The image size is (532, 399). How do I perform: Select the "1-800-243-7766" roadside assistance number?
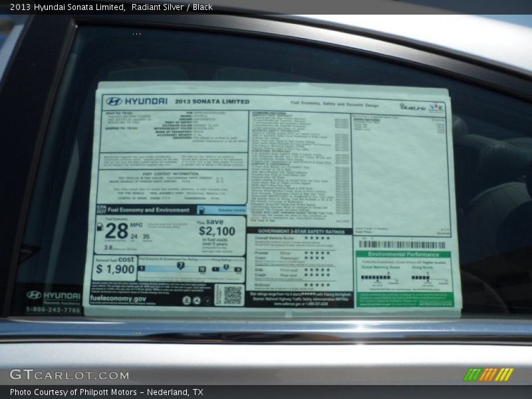click(x=53, y=310)
